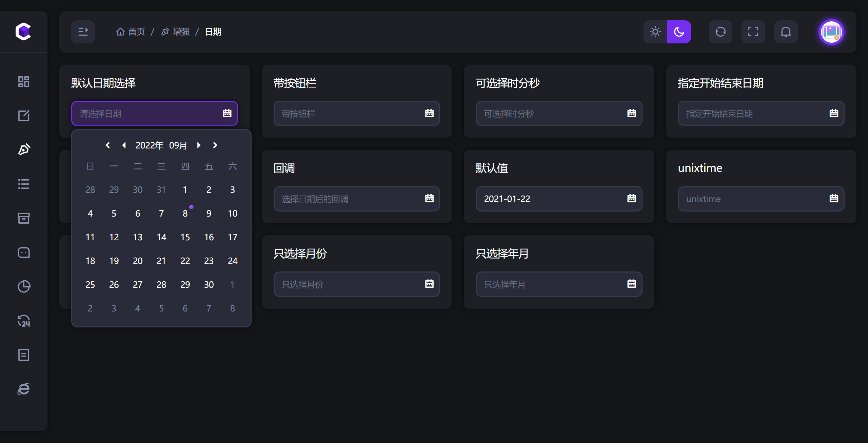Open the Internet Explorer icon at sidebar bottom
The image size is (868, 443).
(x=23, y=388)
